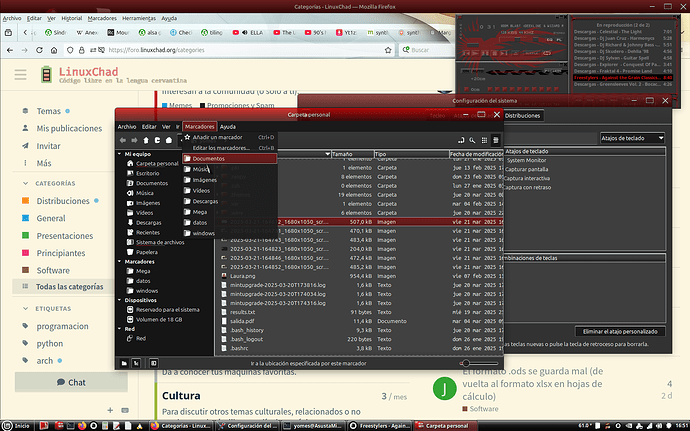This screenshot has width=690, height=431.
Task: Open Firefox home page button
Action: click(54, 50)
